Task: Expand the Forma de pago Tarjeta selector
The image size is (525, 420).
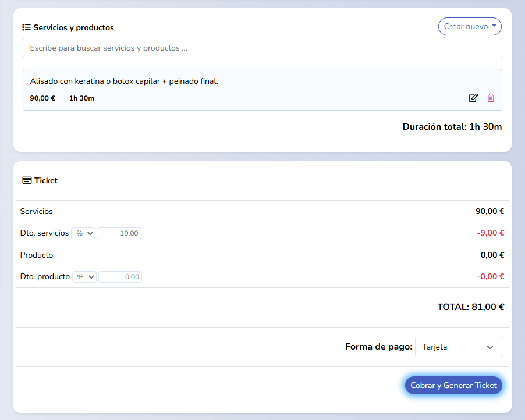Action: 458,347
